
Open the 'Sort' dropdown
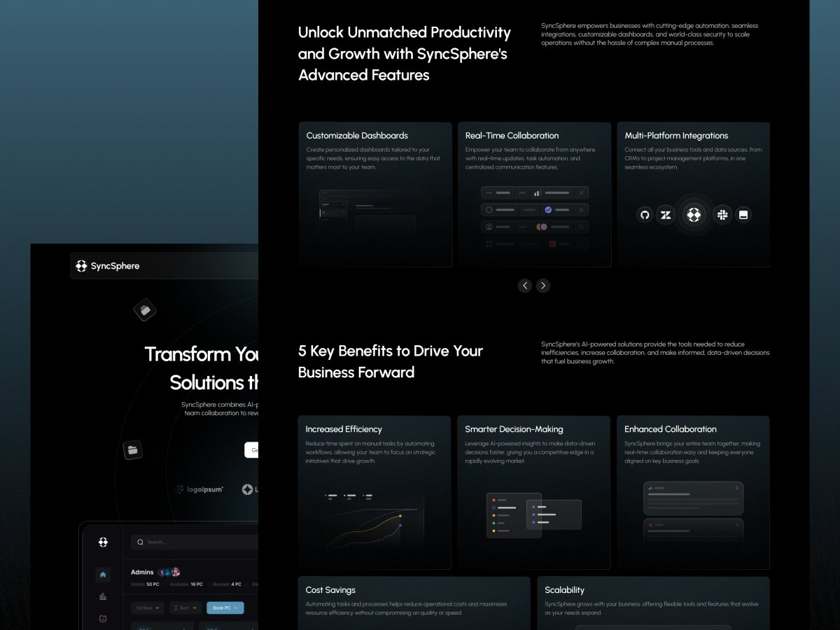pos(185,608)
